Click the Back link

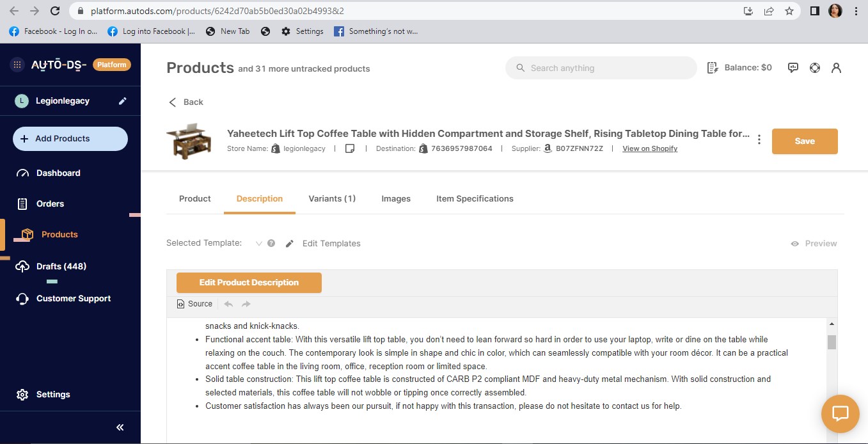tap(185, 102)
